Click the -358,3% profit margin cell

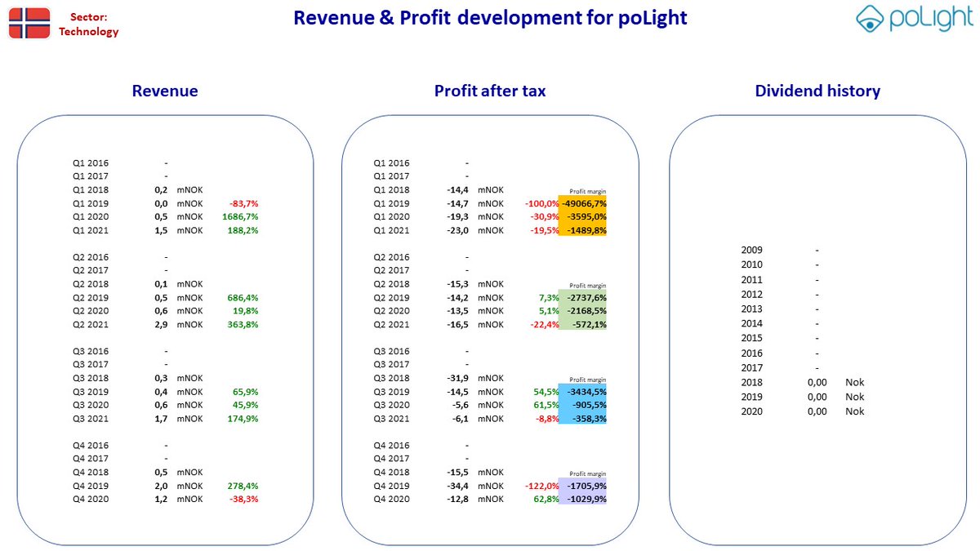pos(583,419)
